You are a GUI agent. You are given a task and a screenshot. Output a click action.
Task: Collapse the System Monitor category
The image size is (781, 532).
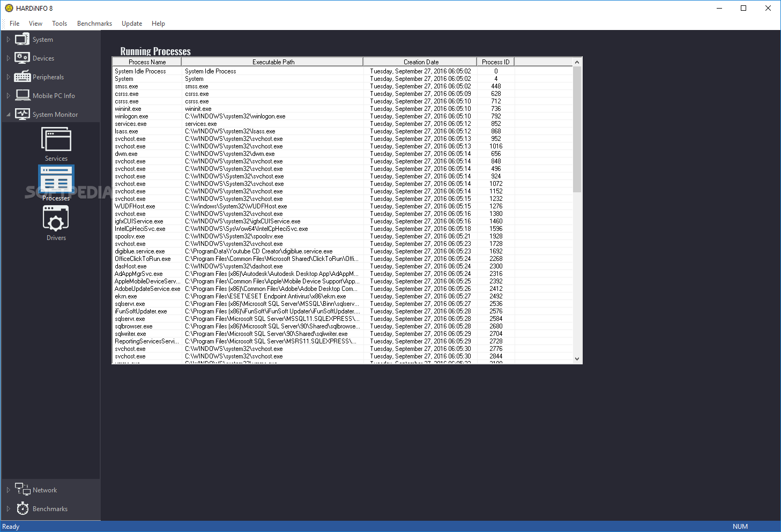pos(8,115)
